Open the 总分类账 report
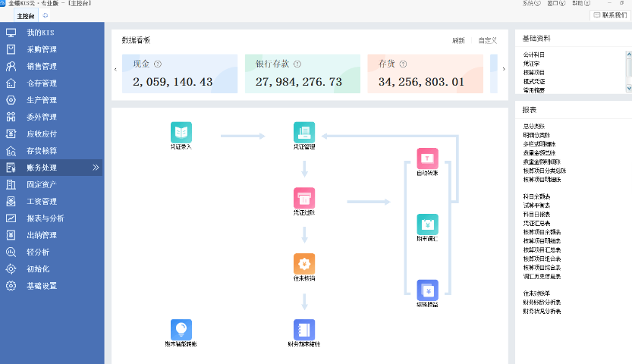Image resolution: width=632 pixels, height=364 pixels. click(533, 127)
